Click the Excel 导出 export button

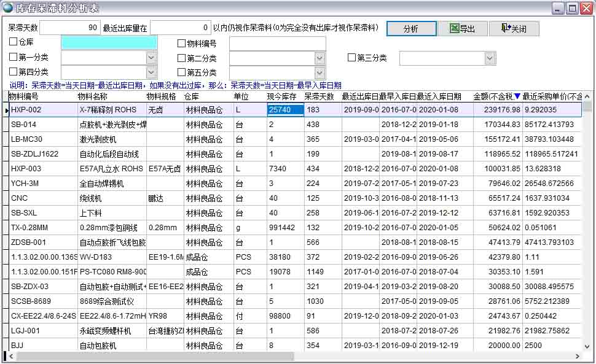(x=462, y=29)
